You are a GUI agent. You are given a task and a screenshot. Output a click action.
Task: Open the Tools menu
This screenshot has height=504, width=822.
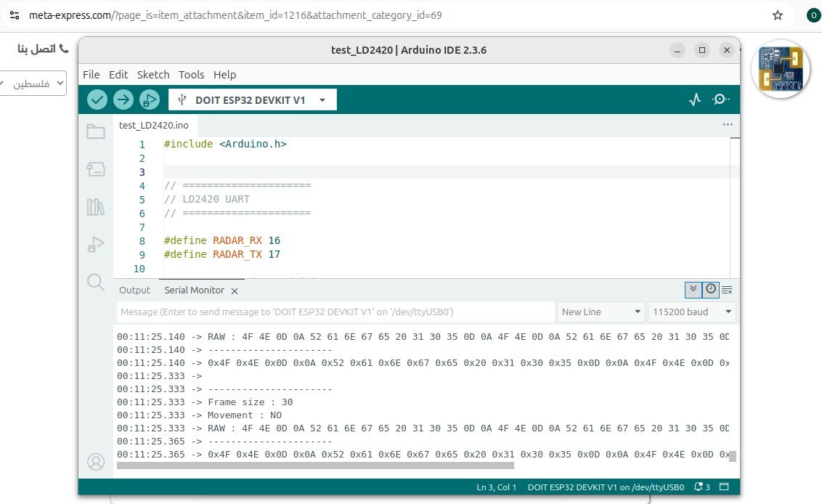click(192, 75)
